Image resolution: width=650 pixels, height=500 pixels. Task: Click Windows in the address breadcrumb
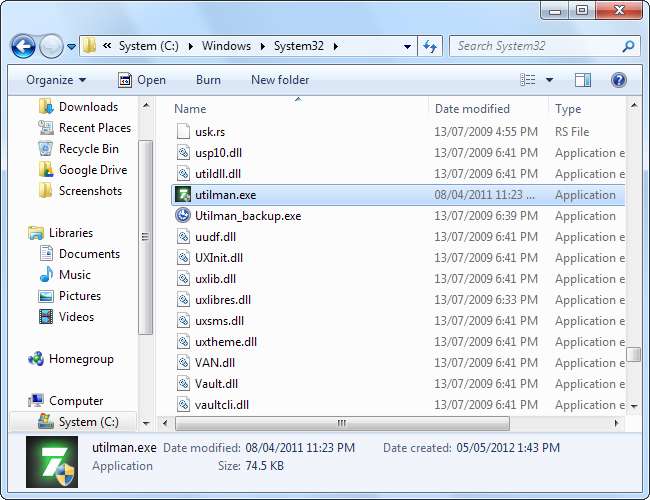(226, 46)
